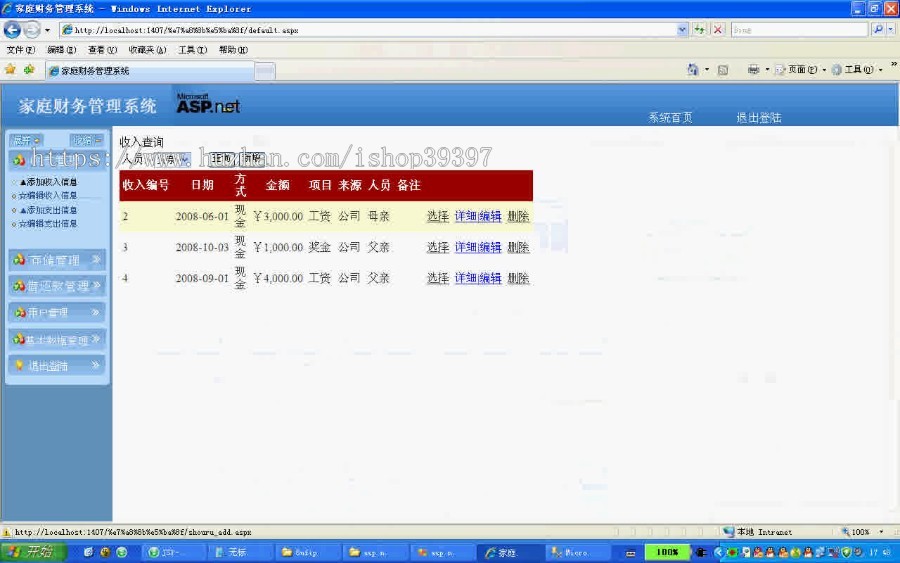The width and height of the screenshot is (900, 563).
Task: Open a new blank tab button
Action: coord(265,71)
